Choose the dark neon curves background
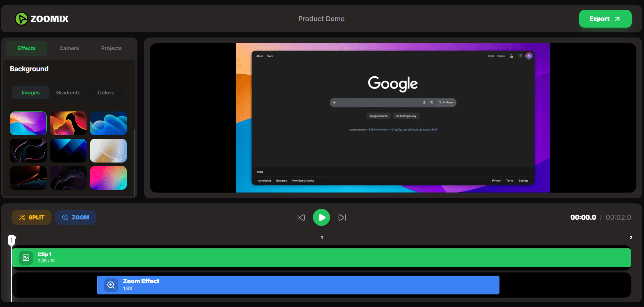The height and width of the screenshot is (307, 644). coord(28,151)
